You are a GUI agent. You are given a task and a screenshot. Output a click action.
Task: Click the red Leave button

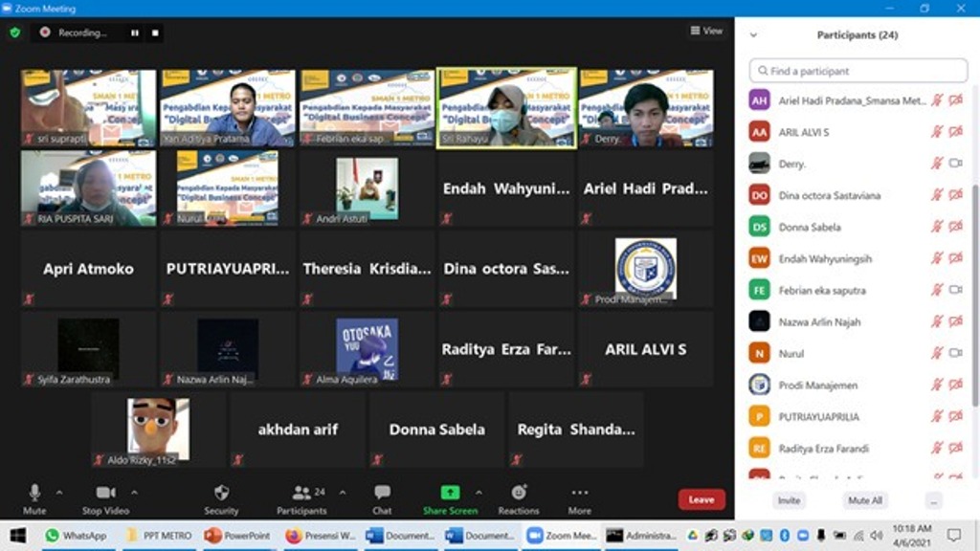702,499
